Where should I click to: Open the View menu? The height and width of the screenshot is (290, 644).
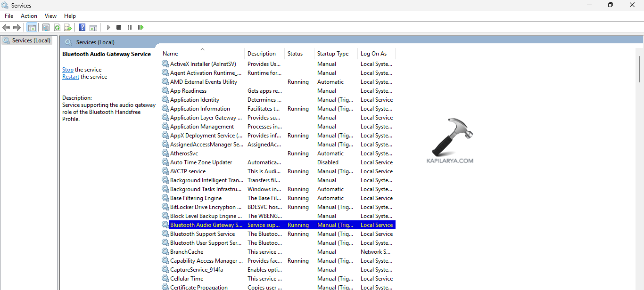pyautogui.click(x=50, y=16)
